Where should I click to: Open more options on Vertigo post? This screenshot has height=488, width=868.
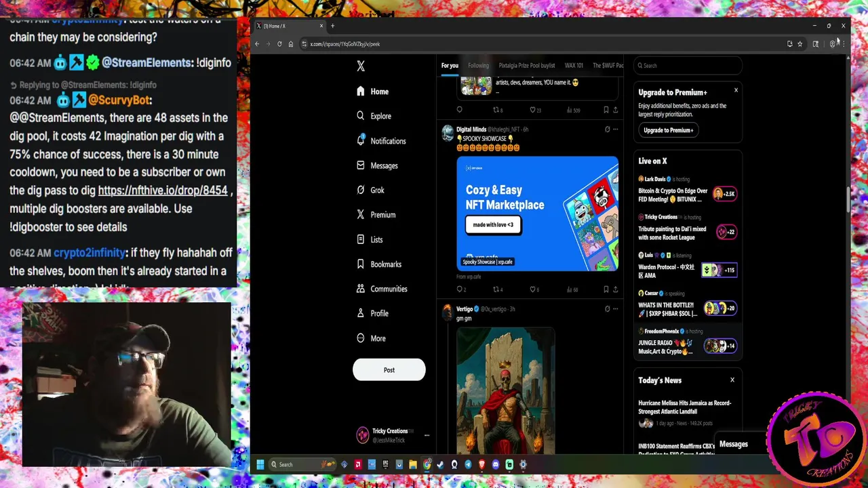click(616, 308)
